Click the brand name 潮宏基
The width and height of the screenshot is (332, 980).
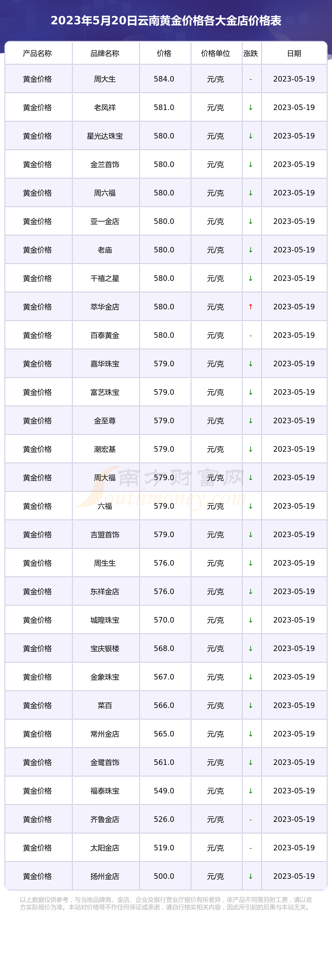pos(105,449)
